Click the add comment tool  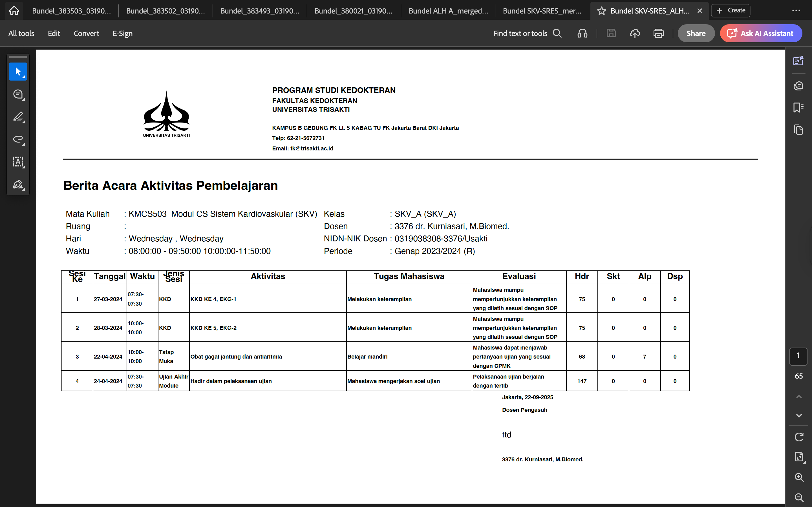18,94
